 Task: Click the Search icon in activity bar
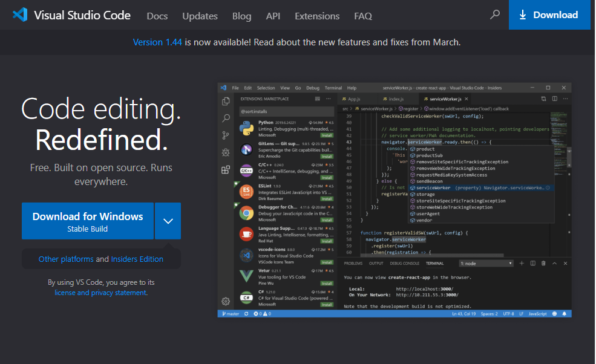pos(226,118)
